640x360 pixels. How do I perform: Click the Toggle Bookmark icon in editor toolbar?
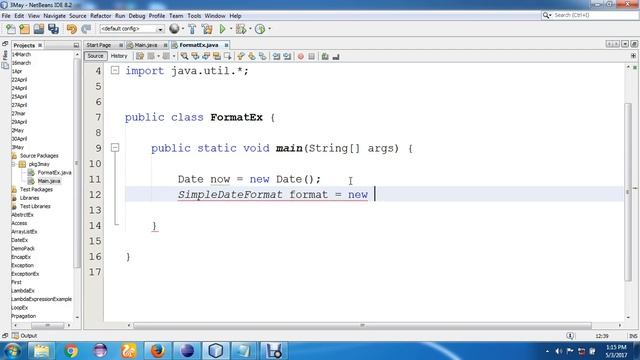click(262, 56)
